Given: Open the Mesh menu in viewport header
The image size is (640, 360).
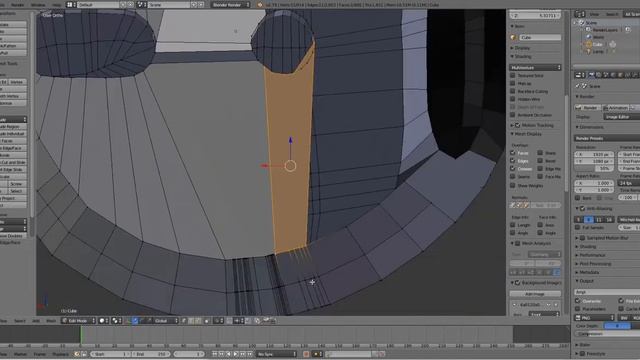Looking at the screenshot, I should point(51,321).
